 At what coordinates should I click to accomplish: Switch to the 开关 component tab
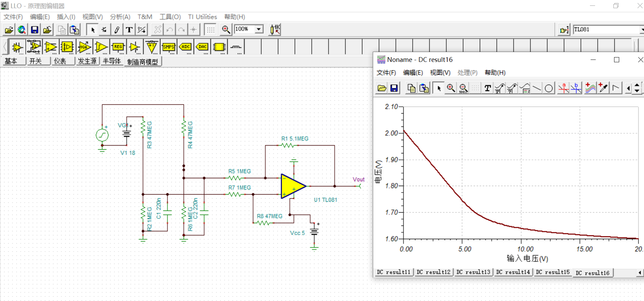(x=35, y=61)
